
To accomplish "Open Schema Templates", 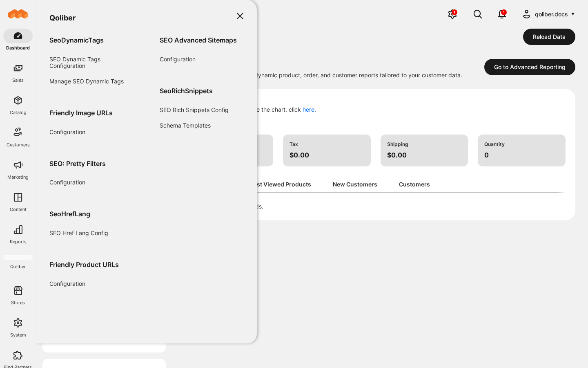I will tap(185, 126).
